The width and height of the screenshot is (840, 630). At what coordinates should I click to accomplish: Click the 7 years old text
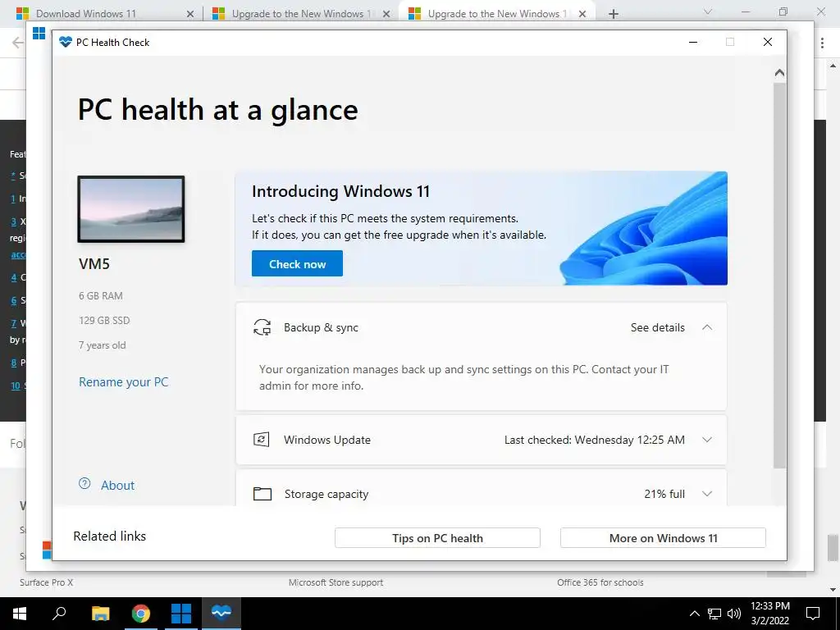point(103,345)
